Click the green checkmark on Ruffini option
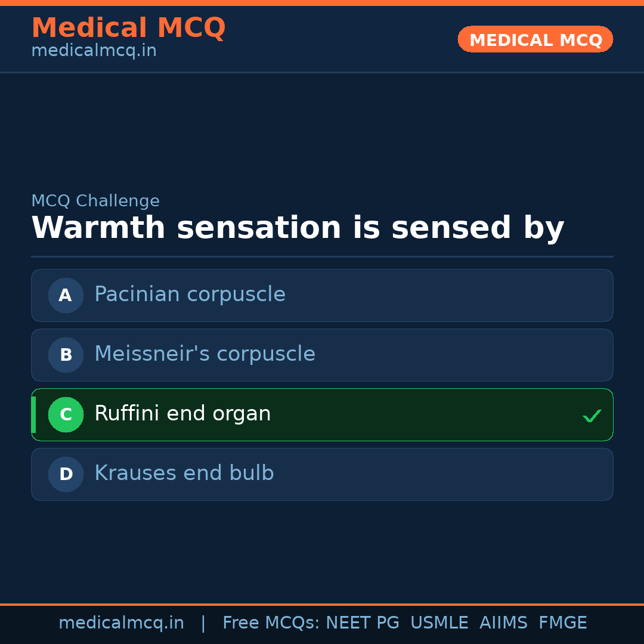The image size is (644, 644). pos(592,416)
